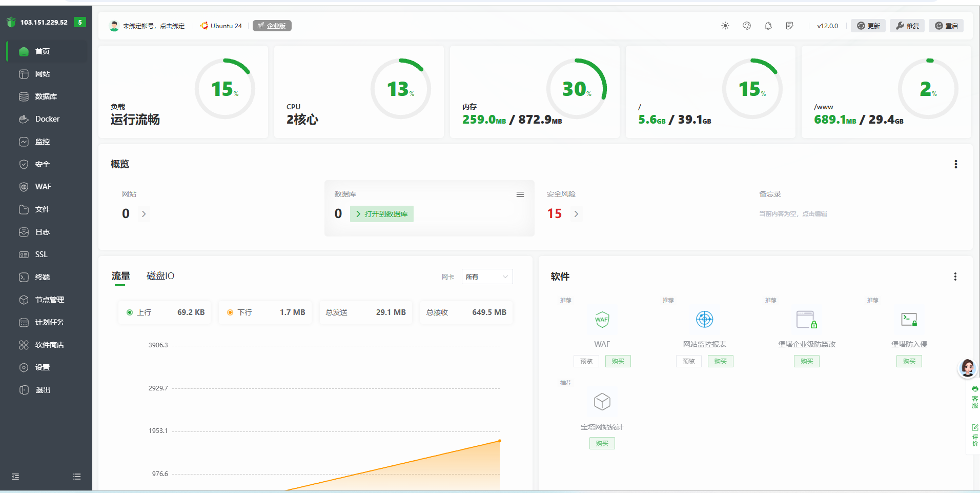Go to the Docker section
980x493 pixels.
click(x=46, y=119)
